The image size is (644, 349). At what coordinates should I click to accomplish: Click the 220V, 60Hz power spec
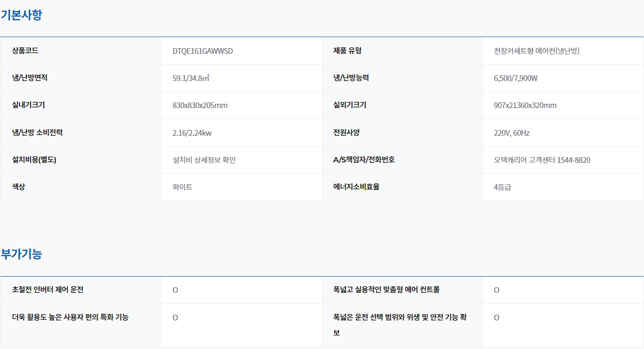tap(511, 133)
